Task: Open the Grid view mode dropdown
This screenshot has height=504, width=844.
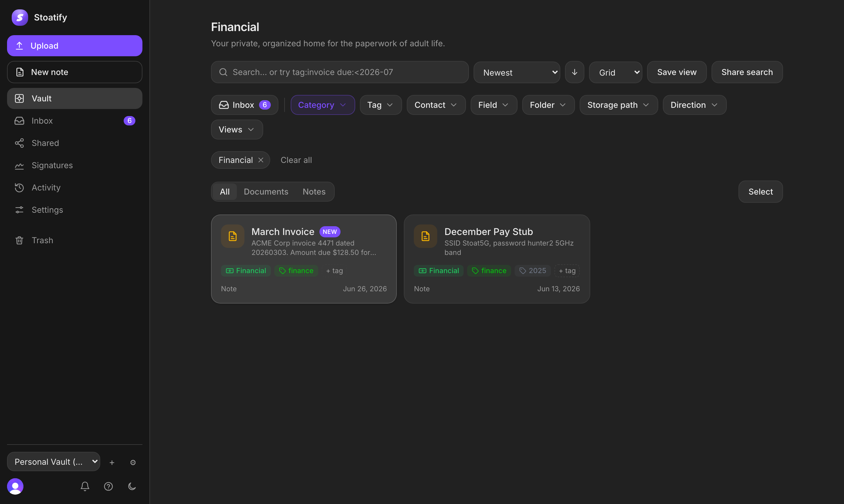Action: click(x=615, y=72)
